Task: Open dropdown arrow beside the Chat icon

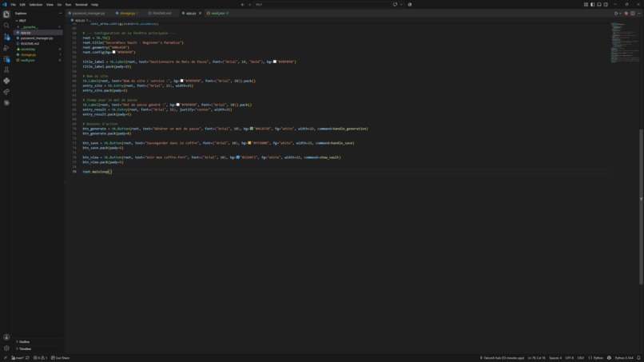Action: (401, 5)
